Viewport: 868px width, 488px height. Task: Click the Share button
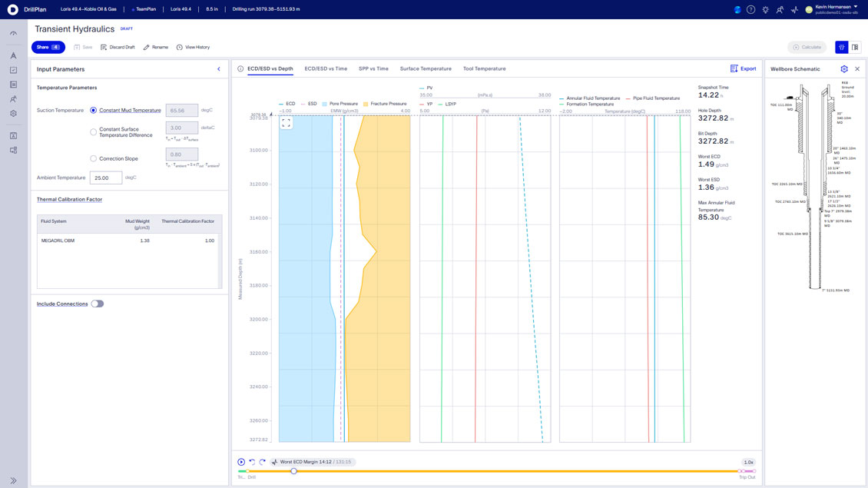point(48,47)
